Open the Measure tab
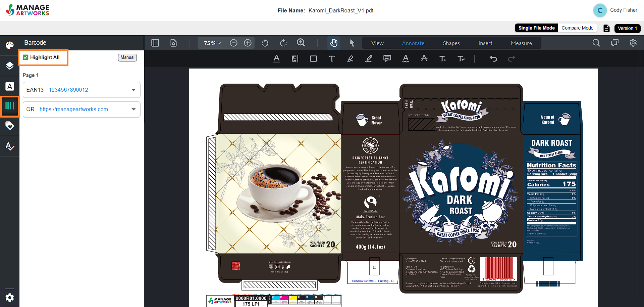This screenshot has height=307, width=644. pos(521,43)
